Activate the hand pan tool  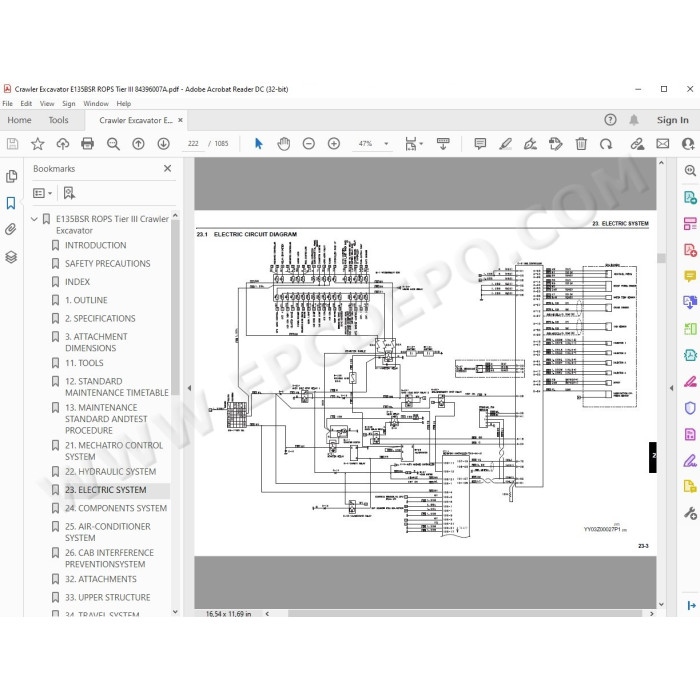283,144
